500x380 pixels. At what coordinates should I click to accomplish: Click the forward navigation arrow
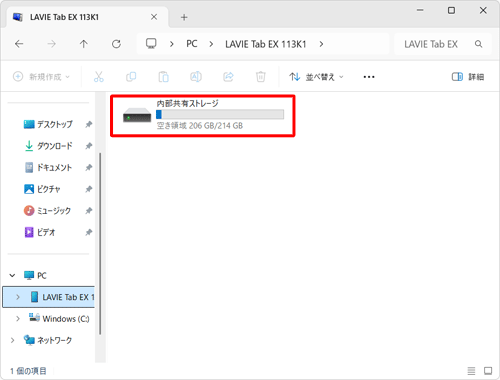(51, 44)
